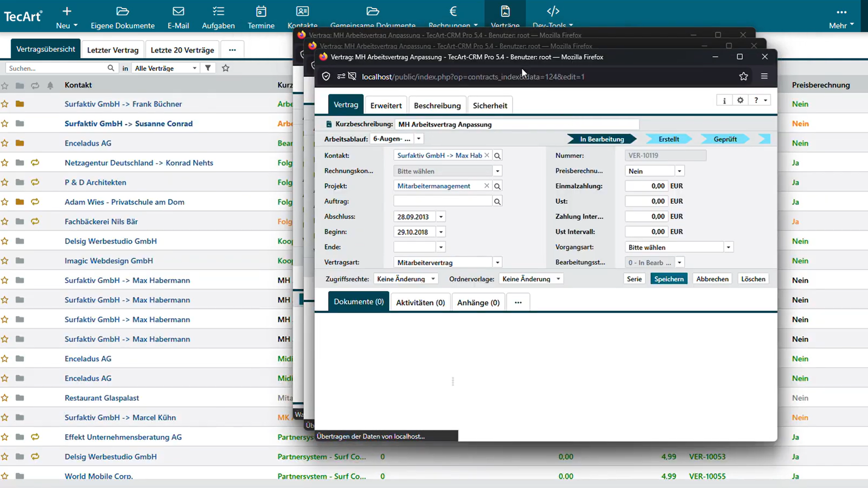Click the Serie button
This screenshot has height=488, width=868.
pyautogui.click(x=634, y=279)
